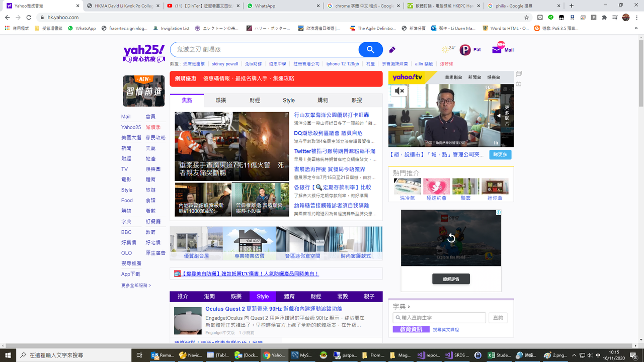Viewport: 644px width, 362px height.
Task: Expand 更多全部服務 in the left sidebar
Action: [x=136, y=286]
